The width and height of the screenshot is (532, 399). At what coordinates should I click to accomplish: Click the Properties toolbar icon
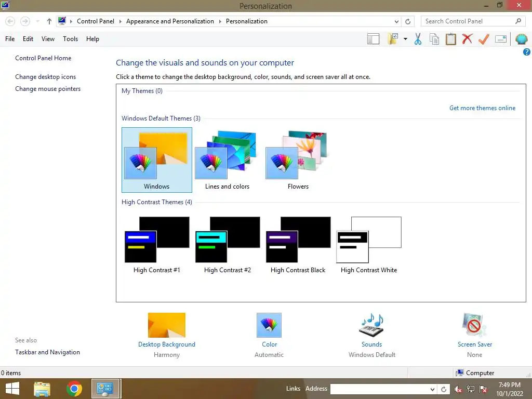coord(501,39)
